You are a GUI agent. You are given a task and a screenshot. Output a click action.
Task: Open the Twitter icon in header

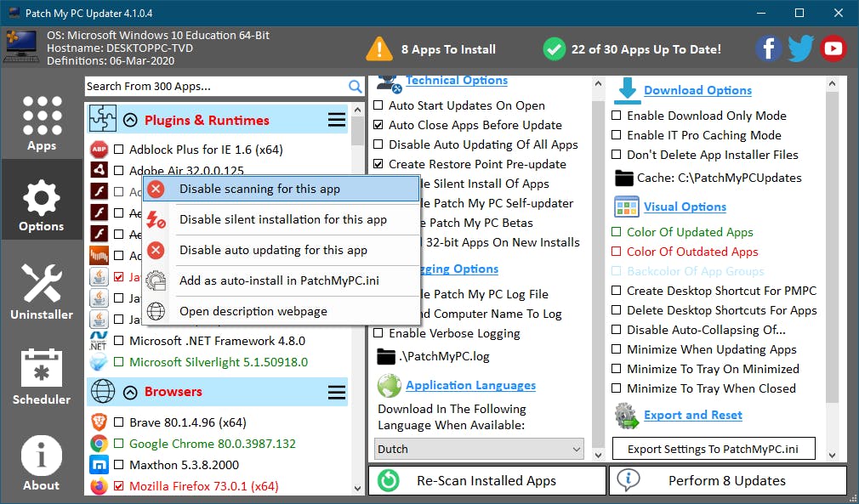coord(800,48)
